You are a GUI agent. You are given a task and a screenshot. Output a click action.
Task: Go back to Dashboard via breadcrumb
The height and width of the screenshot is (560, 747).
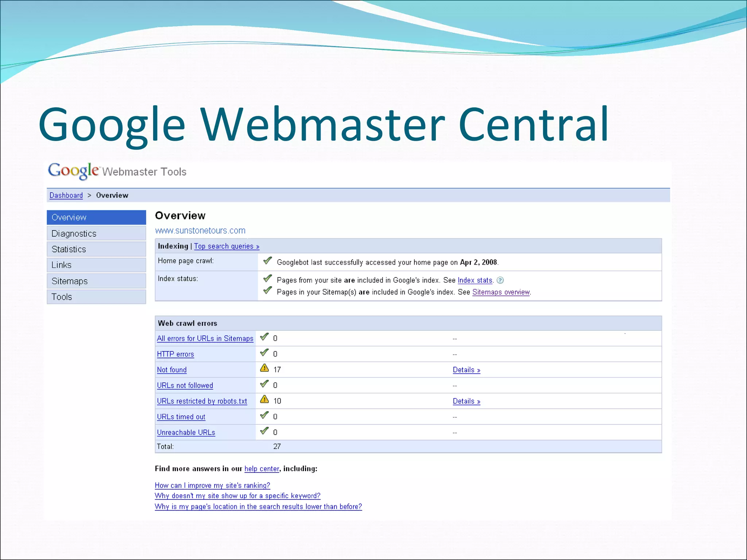pos(66,195)
